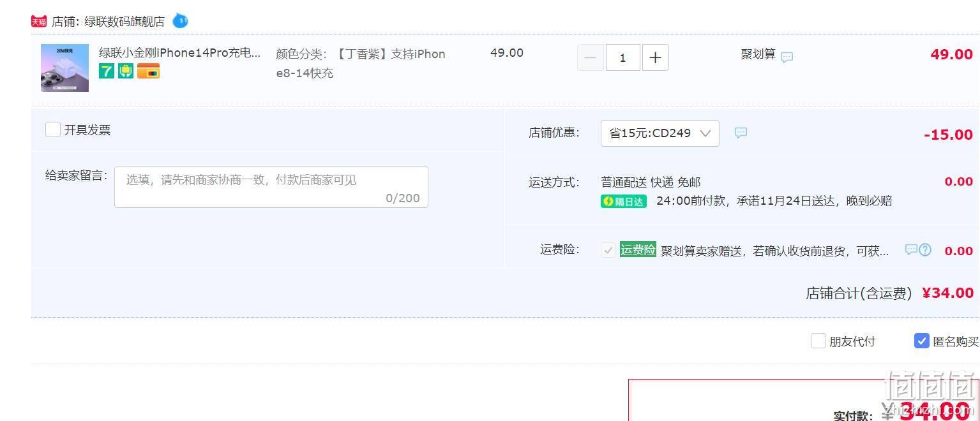This screenshot has height=421, width=980.
Task: Click the question mark help icon in 运费险 row
Action: [x=925, y=249]
